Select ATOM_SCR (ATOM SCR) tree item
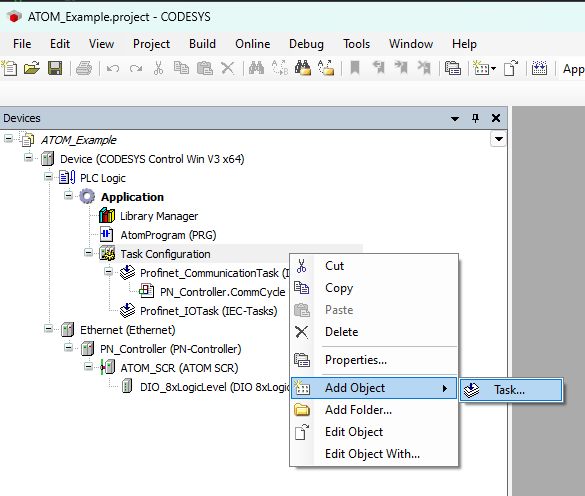The width and height of the screenshot is (585, 496). (x=179, y=368)
